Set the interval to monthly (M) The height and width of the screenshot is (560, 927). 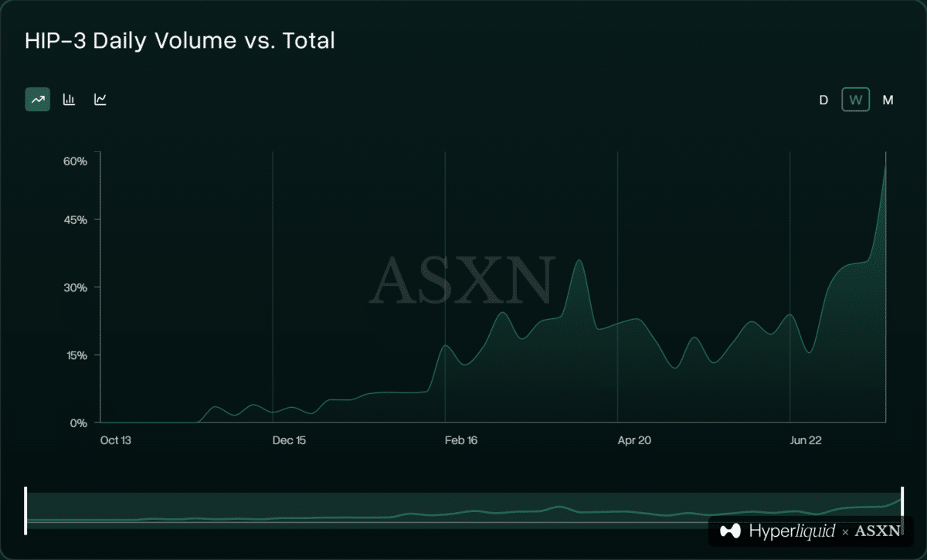[x=888, y=100]
